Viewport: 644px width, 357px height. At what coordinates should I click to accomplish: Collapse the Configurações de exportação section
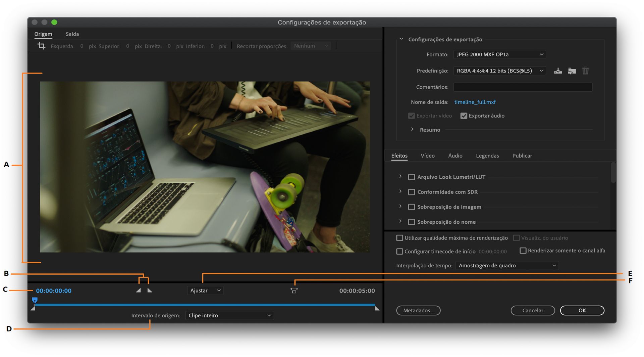point(401,39)
